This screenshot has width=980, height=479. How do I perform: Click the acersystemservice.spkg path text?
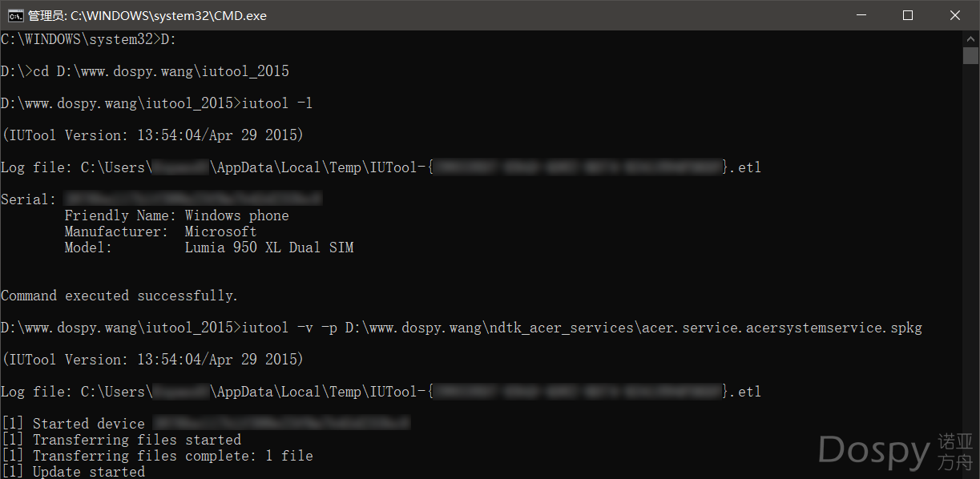634,328
